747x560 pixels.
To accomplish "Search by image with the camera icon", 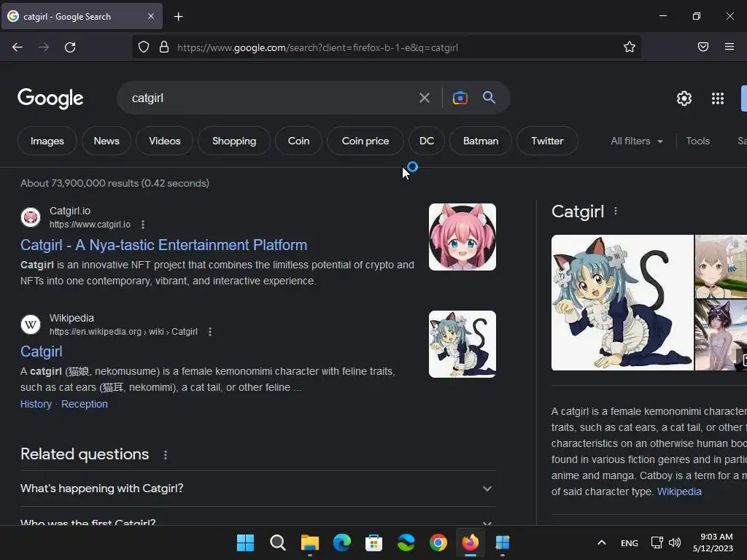I will pos(460,98).
